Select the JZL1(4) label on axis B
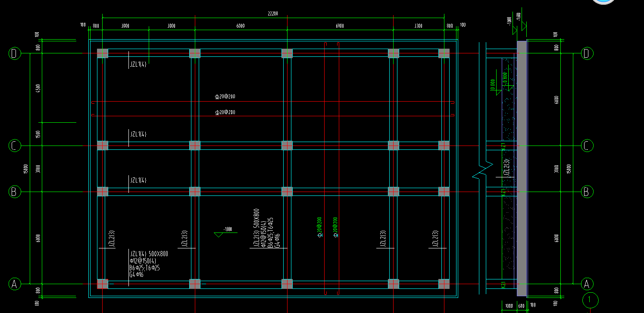 pos(138,180)
